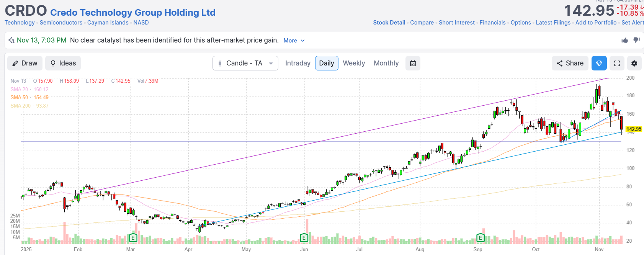Click the Share button
The image size is (644, 255).
pyautogui.click(x=570, y=63)
